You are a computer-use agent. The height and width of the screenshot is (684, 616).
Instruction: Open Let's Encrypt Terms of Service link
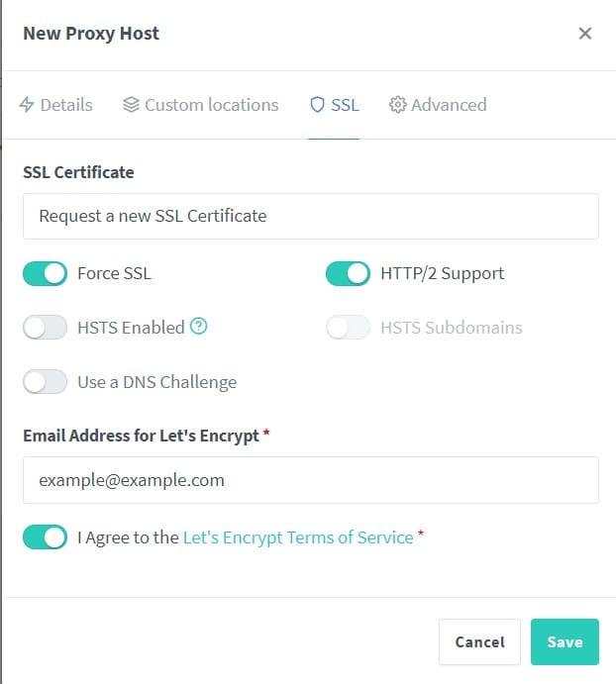click(x=298, y=537)
